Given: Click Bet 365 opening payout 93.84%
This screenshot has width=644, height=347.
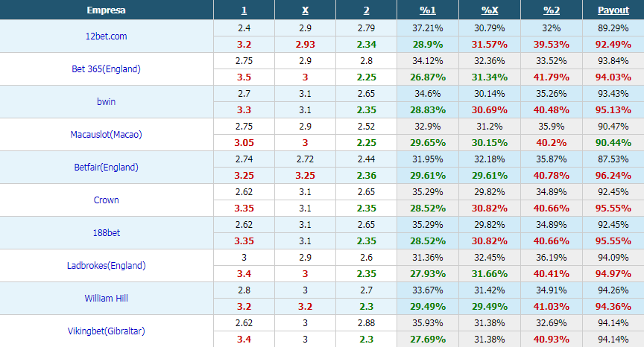Looking at the screenshot, I should tap(613, 61).
